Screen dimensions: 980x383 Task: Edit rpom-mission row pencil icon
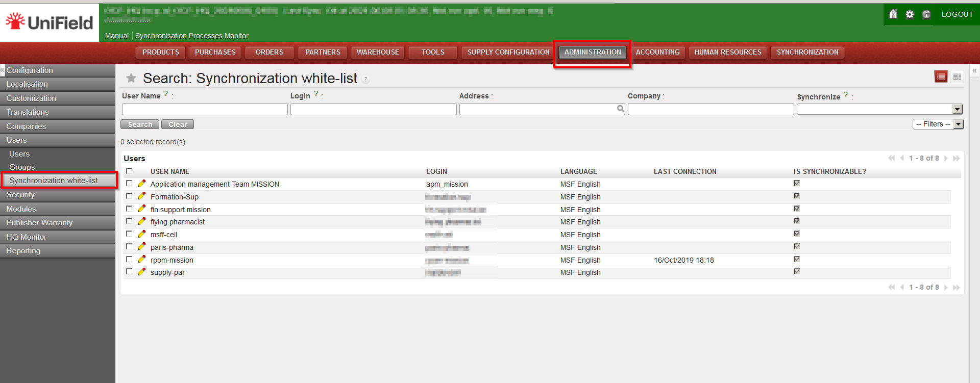(141, 260)
